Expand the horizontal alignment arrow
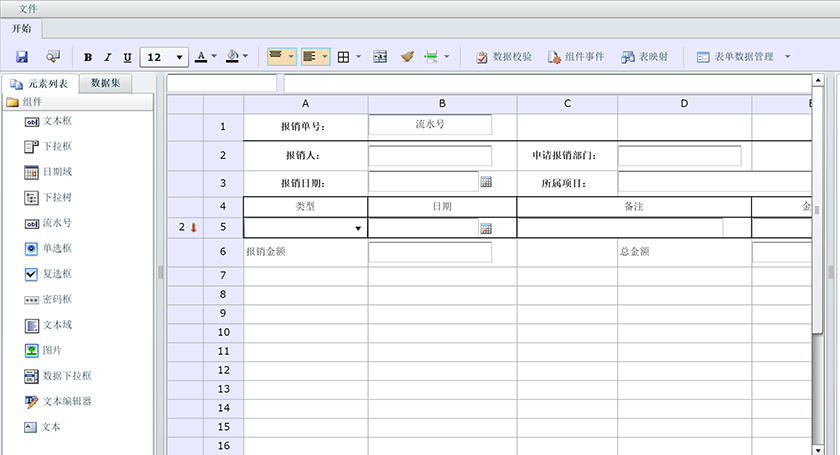Screen dimensions: 840x455 pyautogui.click(x=325, y=56)
